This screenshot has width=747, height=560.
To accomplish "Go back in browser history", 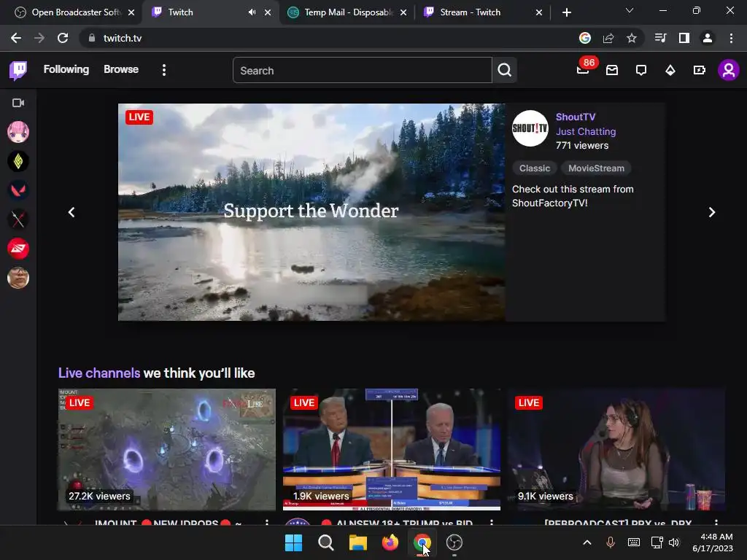I will click(16, 38).
